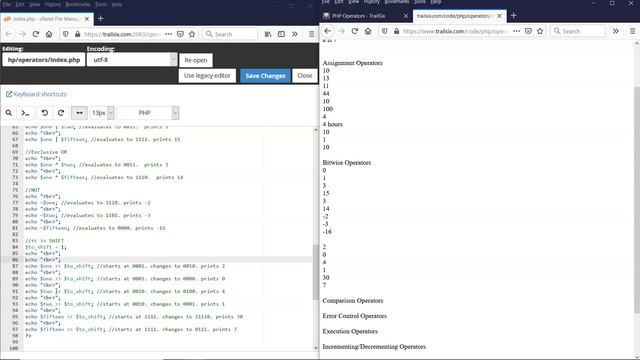640x360 pixels.
Task: Open View menu in left browser
Action: (35, 4)
